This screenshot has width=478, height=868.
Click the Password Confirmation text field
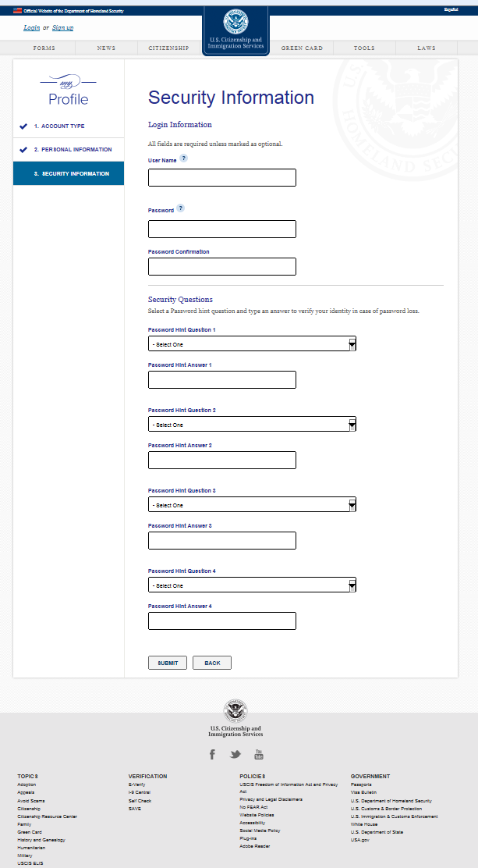point(222,267)
